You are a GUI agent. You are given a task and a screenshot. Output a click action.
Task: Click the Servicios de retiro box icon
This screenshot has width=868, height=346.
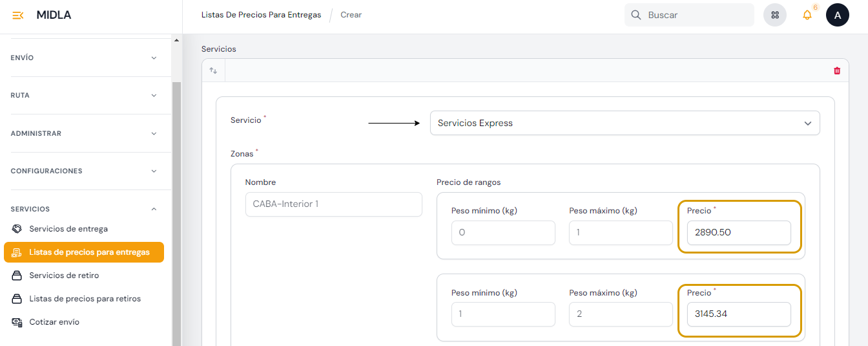click(x=17, y=276)
